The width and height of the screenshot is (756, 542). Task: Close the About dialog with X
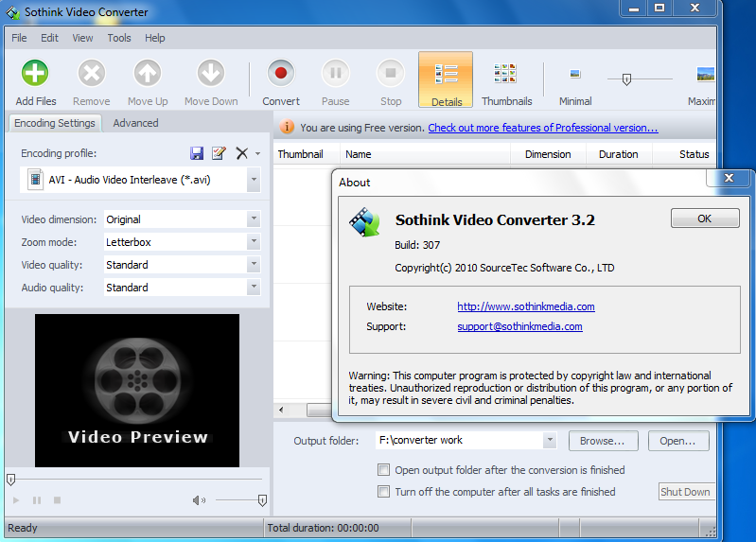pyautogui.click(x=729, y=178)
